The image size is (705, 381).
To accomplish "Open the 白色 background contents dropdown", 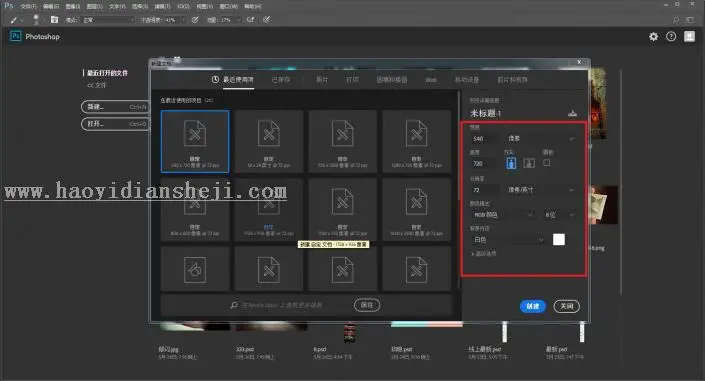I will tap(508, 240).
